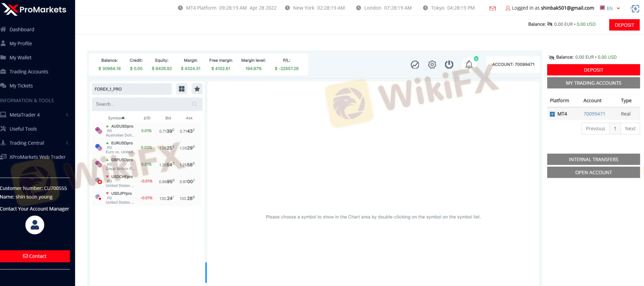Sort by the Ask column header
Screen dimensions: 644x286
click(189, 118)
